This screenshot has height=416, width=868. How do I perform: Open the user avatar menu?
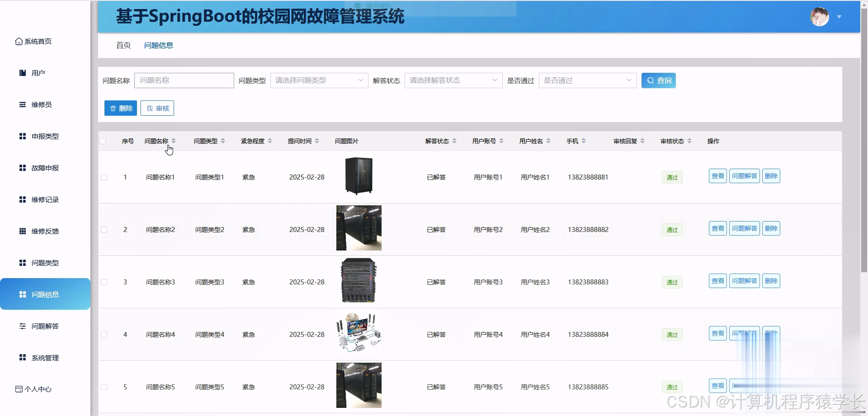(x=819, y=17)
